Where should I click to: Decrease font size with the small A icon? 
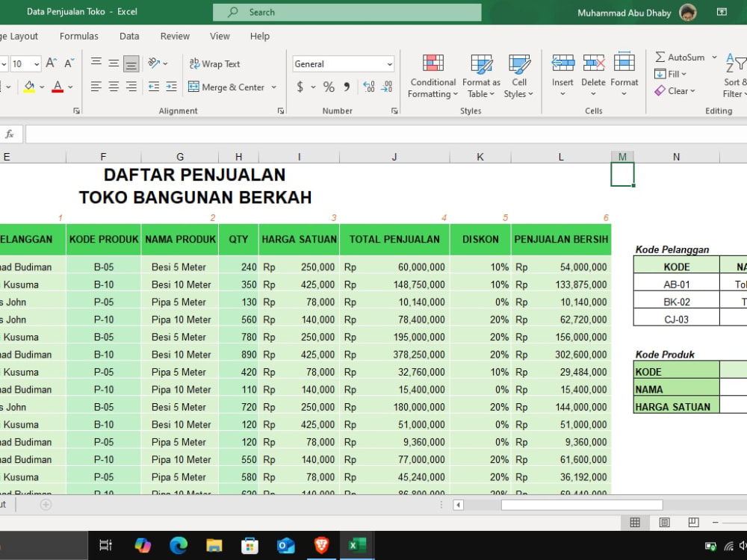(69, 63)
